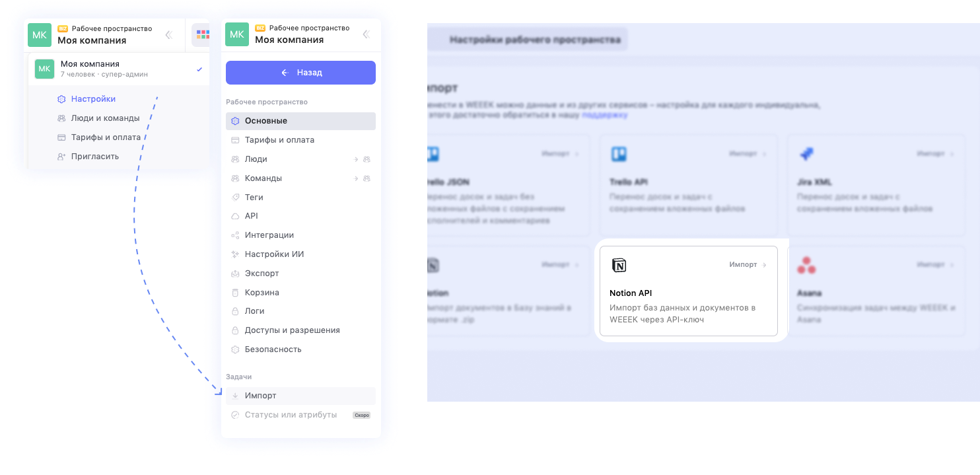Image resolution: width=980 pixels, height=475 pixels.
Task: Click the download icon next to Импорт
Action: click(x=235, y=396)
